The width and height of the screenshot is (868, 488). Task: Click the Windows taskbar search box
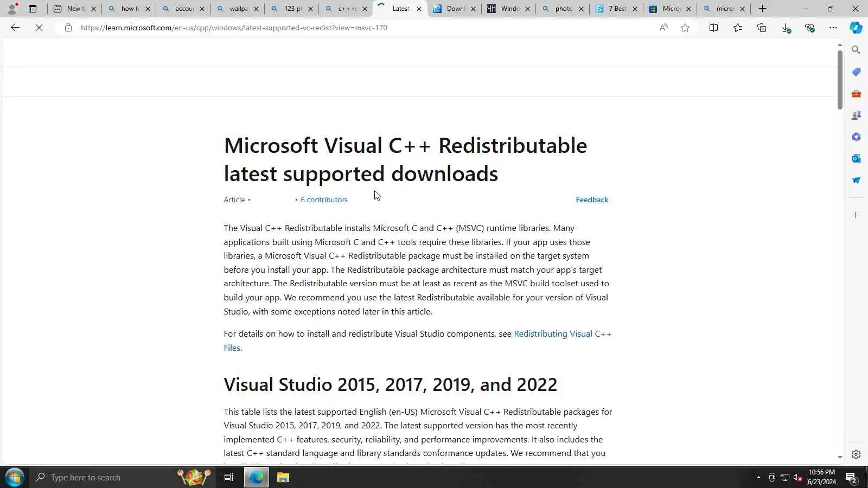coord(103,477)
